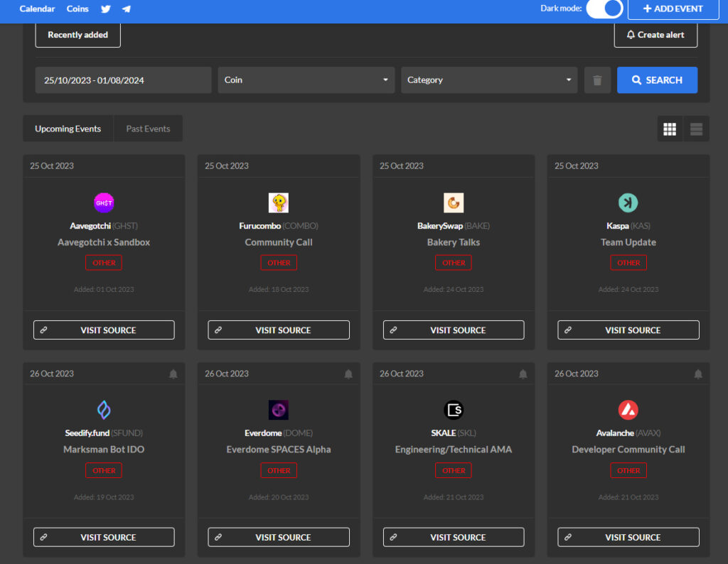Image resolution: width=728 pixels, height=564 pixels.
Task: Open the Twitter icon link
Action: (106, 9)
